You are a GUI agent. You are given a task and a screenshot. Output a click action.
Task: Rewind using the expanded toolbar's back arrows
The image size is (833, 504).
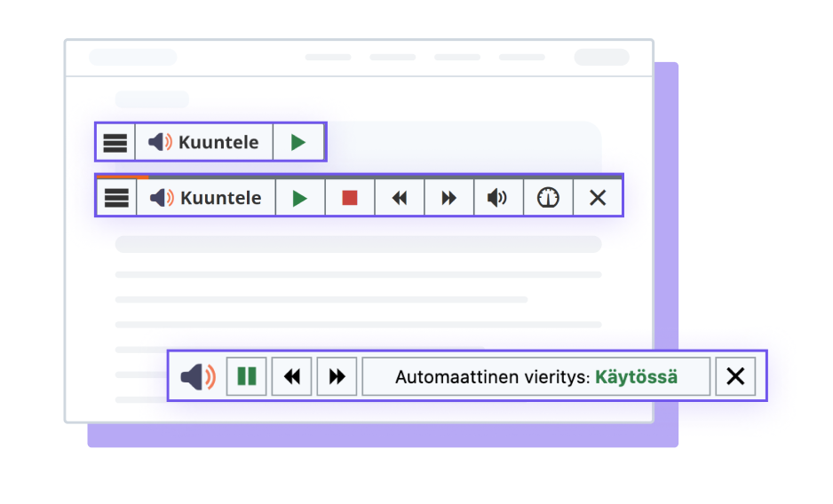point(400,198)
